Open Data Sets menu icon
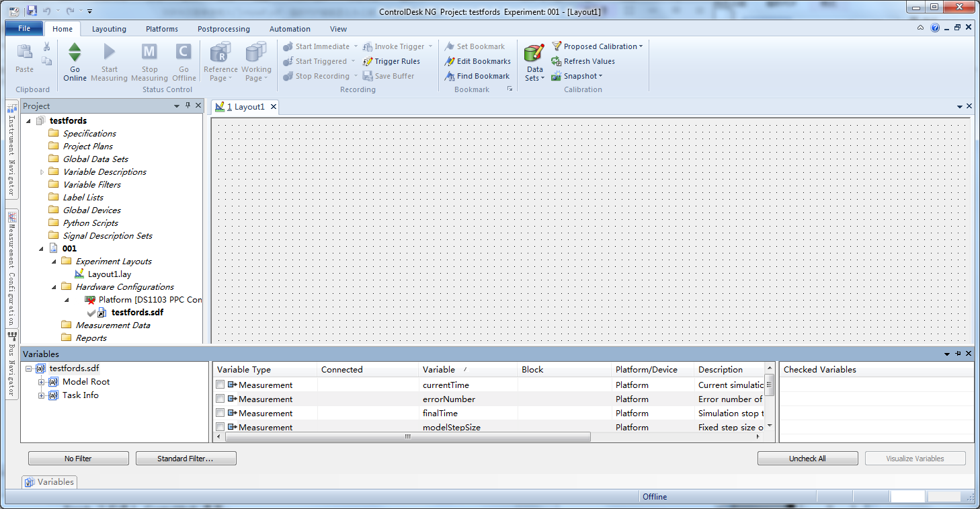Screen dimensions: 980x509 (x=534, y=54)
